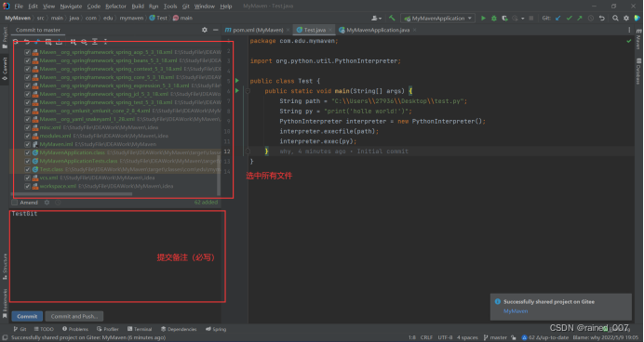Uncheck spring_context_5_3_18.xml file checkbox
Screen dimensions: 644x342
(28, 69)
